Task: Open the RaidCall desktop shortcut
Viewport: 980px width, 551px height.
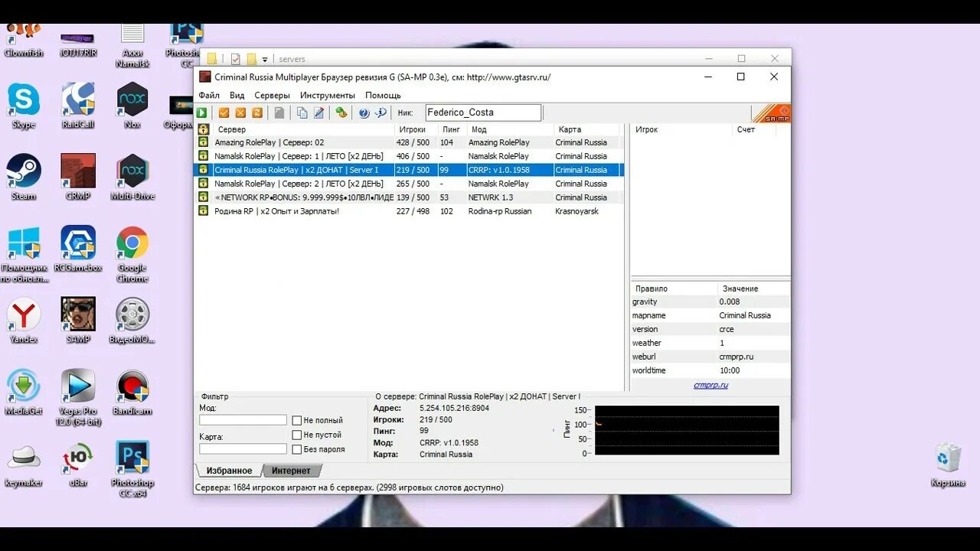Action: [x=78, y=106]
